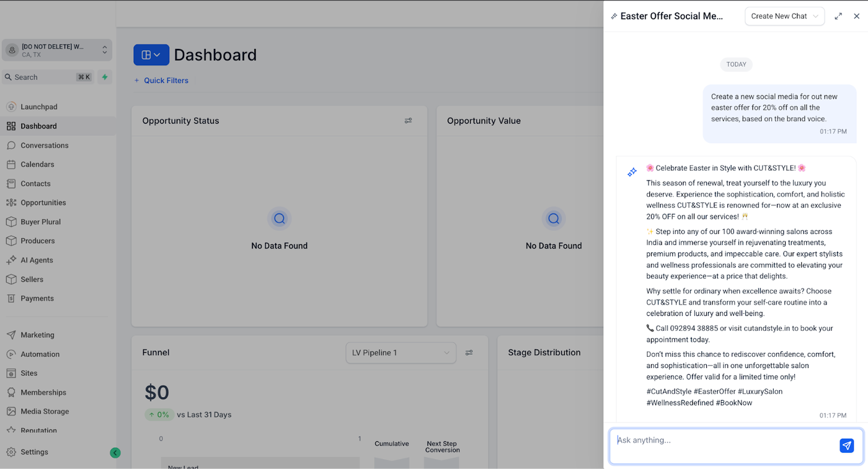Open Settings in the sidebar
868x469 pixels.
[x=34, y=452]
